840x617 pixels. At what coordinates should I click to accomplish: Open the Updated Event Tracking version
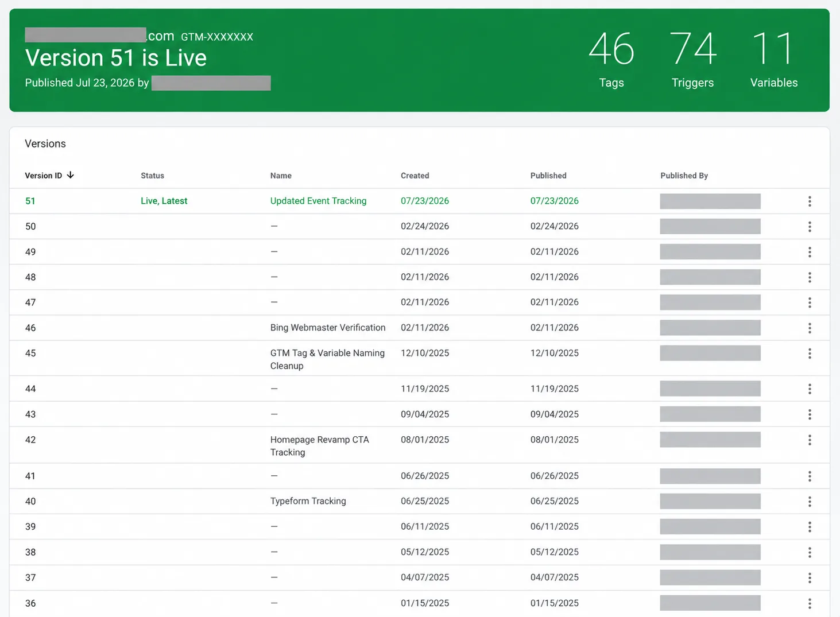(x=318, y=201)
